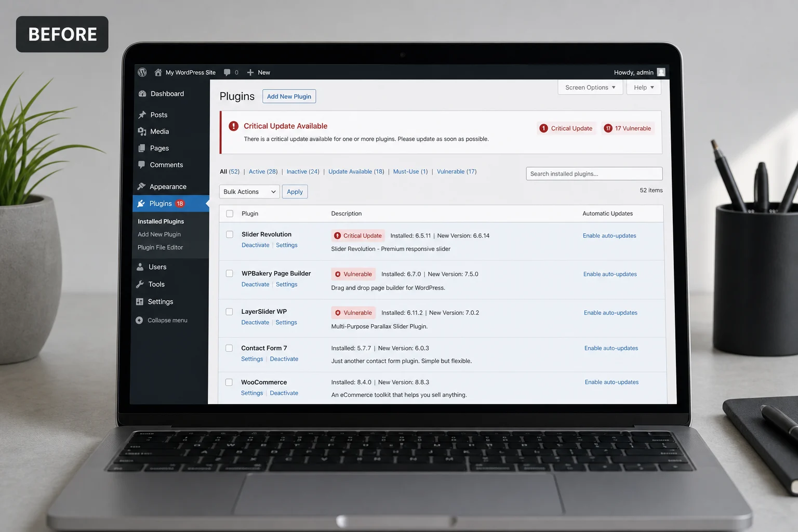Deactivate the WPBakery Page Builder plugin
Viewport: 798px width, 532px height.
click(256, 285)
